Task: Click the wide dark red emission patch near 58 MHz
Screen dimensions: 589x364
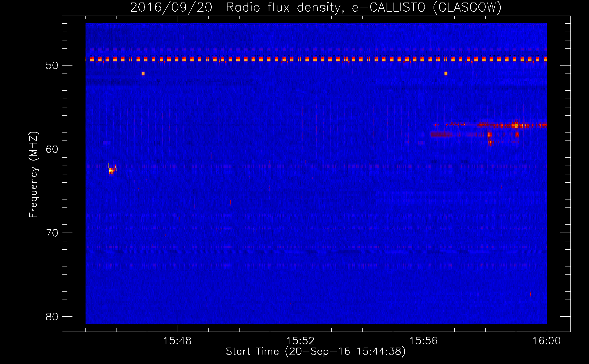Action: (442, 134)
